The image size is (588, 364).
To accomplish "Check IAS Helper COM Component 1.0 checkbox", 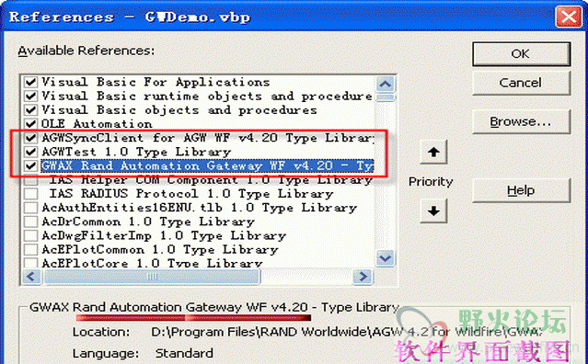I will point(30,180).
